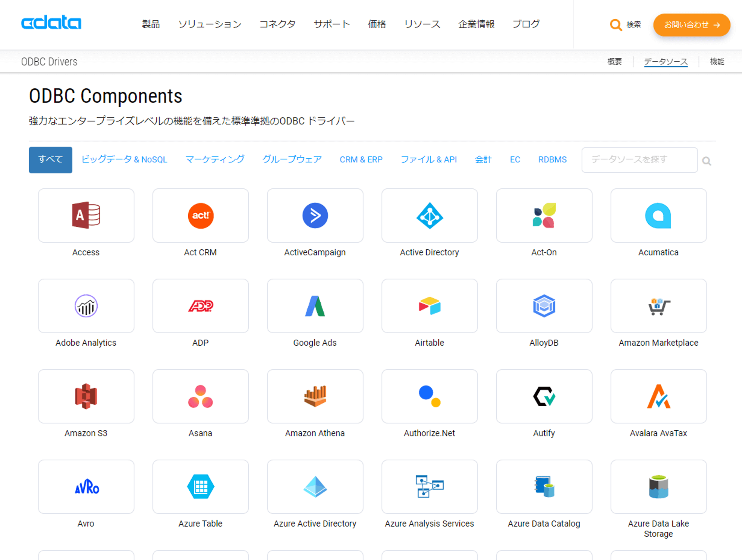Click the ActiveCampaign icon
The height and width of the screenshot is (560, 742).
point(315,216)
